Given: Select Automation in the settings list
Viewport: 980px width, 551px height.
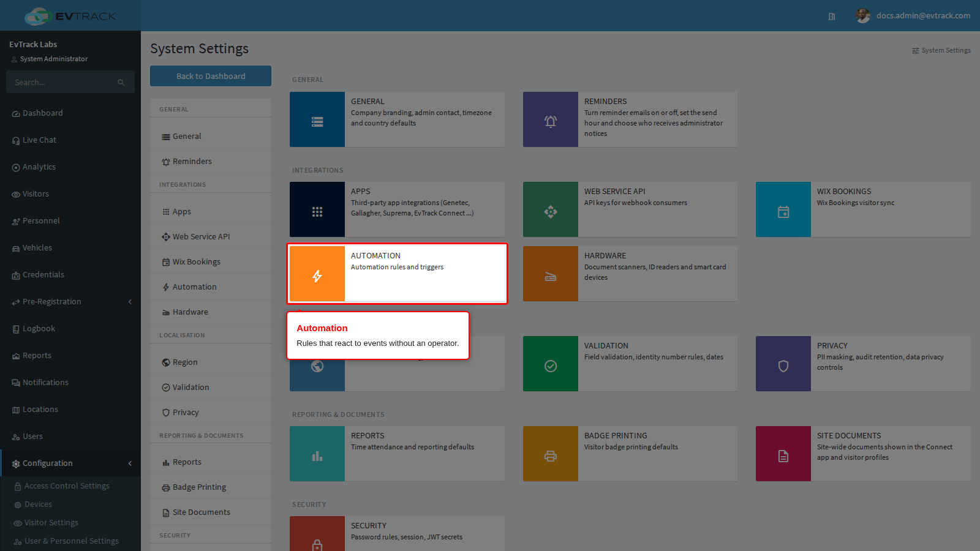Looking at the screenshot, I should coord(211,287).
